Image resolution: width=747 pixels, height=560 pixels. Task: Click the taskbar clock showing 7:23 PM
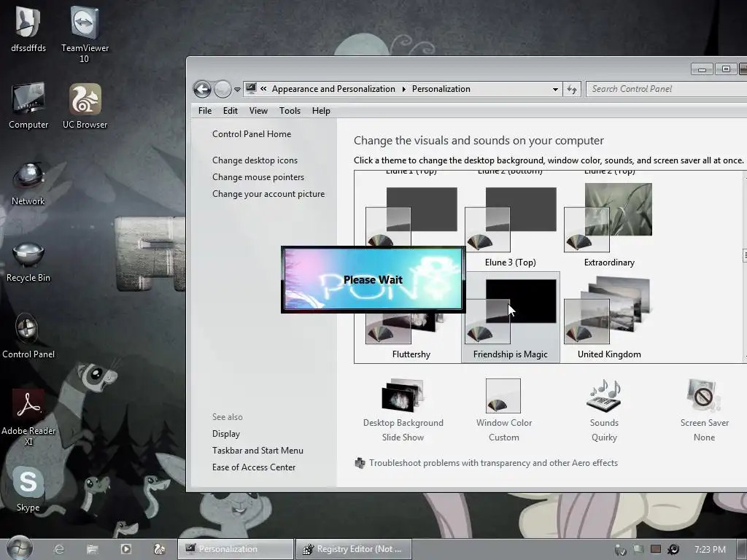pos(710,550)
